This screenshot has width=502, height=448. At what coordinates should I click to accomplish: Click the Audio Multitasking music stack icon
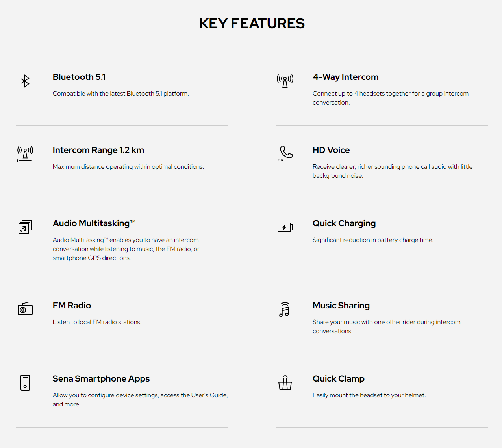click(25, 227)
